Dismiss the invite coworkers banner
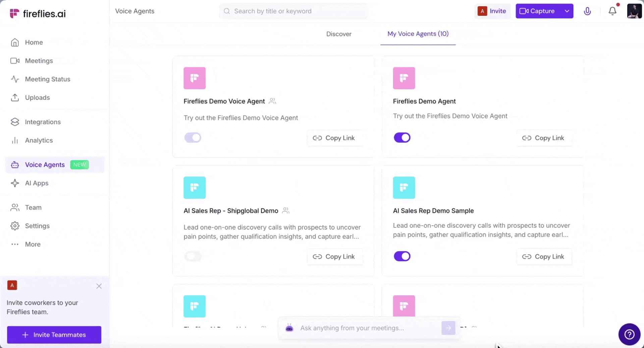 pos(99,286)
